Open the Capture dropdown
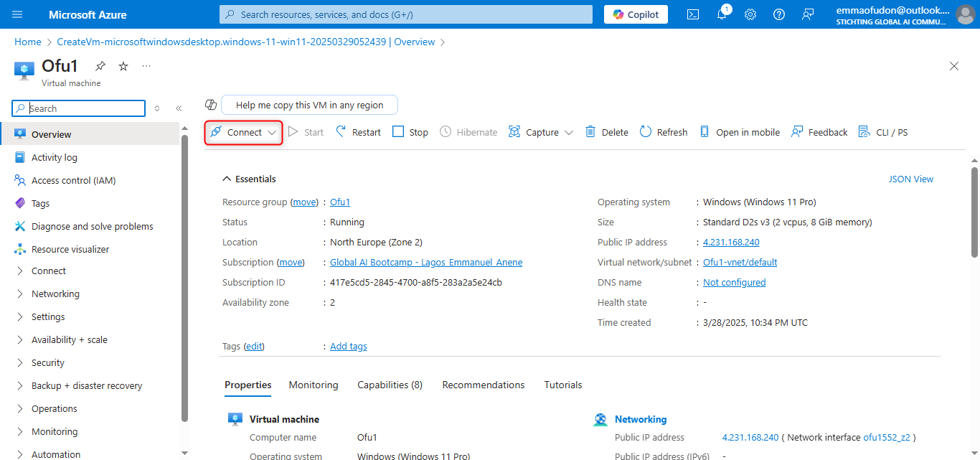 point(541,132)
